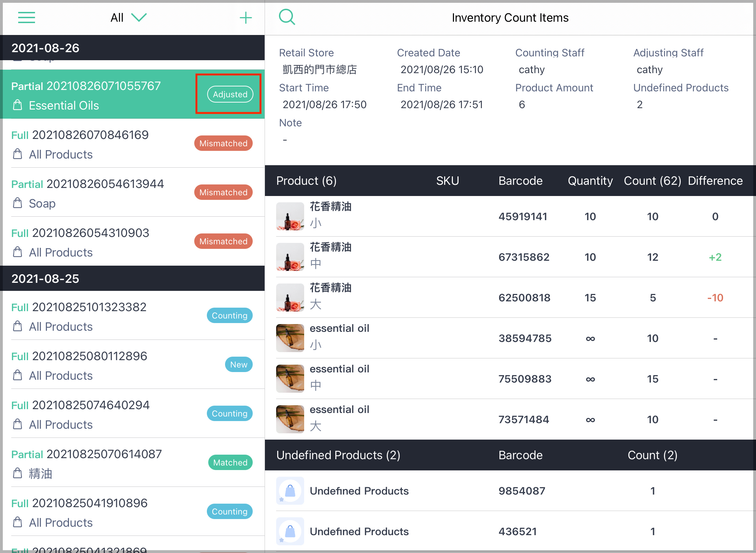Expand the All filter dropdown

pos(128,17)
